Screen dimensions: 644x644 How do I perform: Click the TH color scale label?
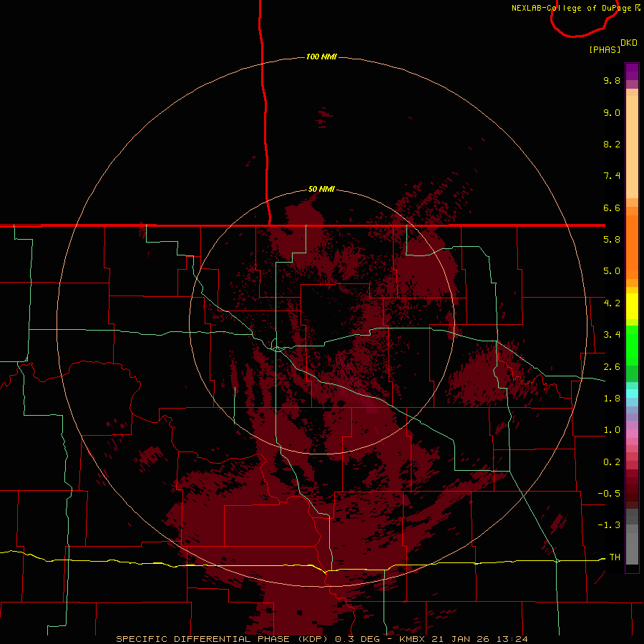[615, 557]
